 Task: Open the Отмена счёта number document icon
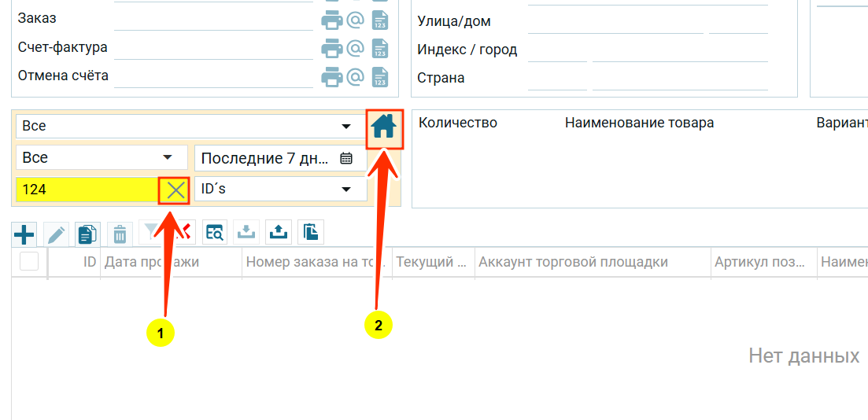[x=380, y=77]
